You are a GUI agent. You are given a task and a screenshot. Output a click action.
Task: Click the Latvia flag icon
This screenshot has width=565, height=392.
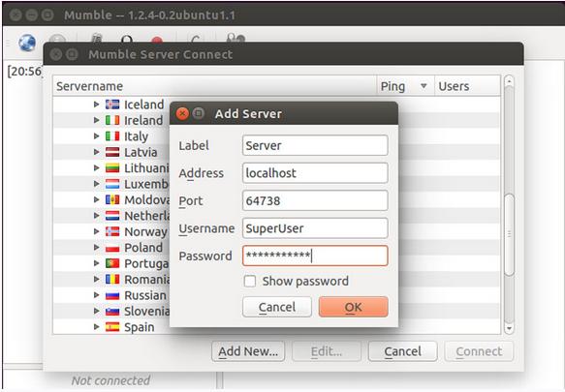coord(112,152)
